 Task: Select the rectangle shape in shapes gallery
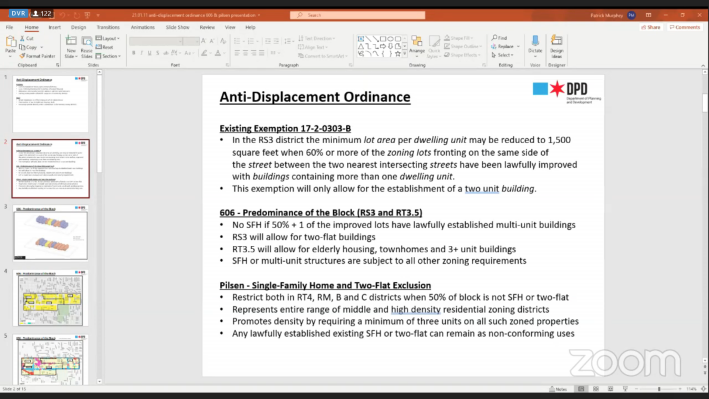383,39
